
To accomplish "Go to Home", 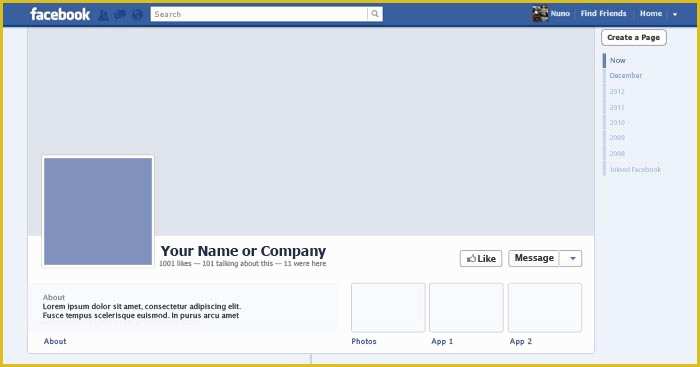I will click(650, 14).
